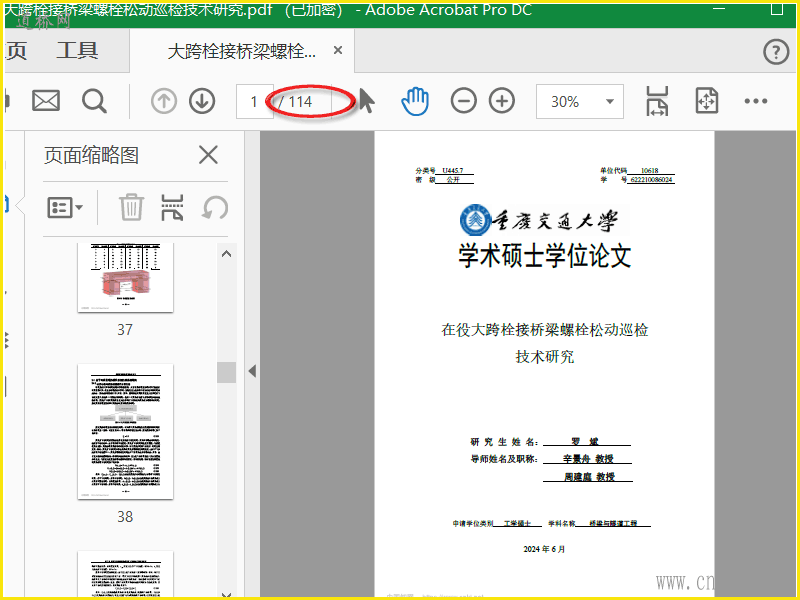
Task: Click the page label 37
Action: click(x=125, y=330)
